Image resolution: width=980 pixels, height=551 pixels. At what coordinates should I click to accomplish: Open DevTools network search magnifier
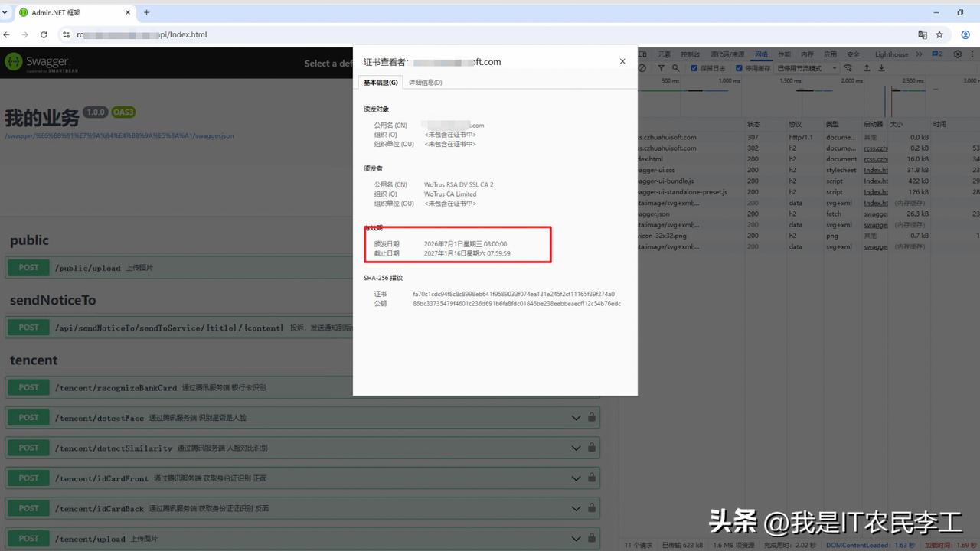(678, 68)
